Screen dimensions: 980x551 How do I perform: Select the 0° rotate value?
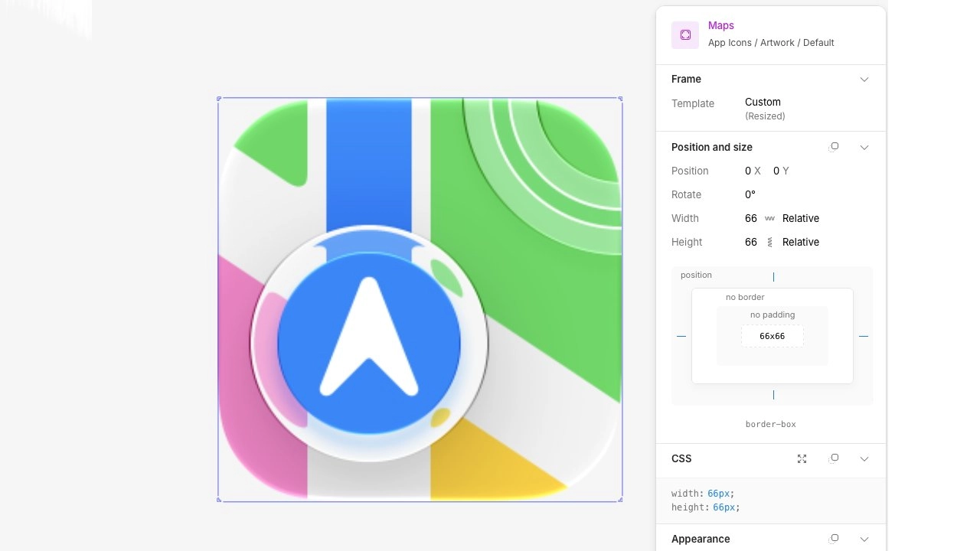point(750,194)
